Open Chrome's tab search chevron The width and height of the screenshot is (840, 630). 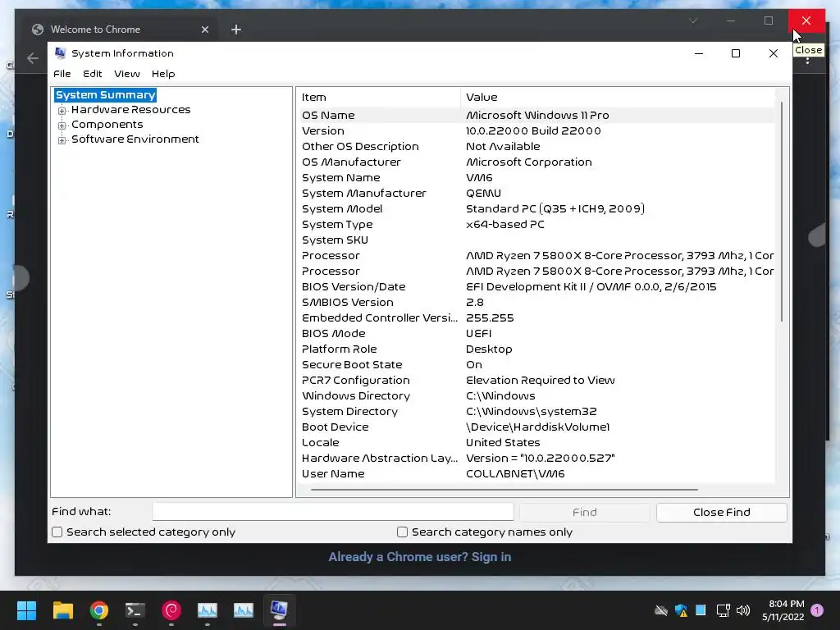[693, 21]
